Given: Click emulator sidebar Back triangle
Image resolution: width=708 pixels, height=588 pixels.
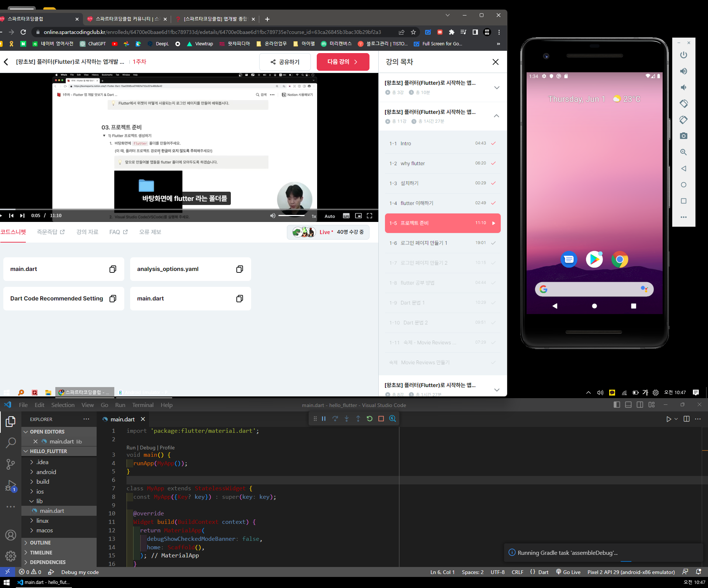Looking at the screenshot, I should click(x=684, y=168).
